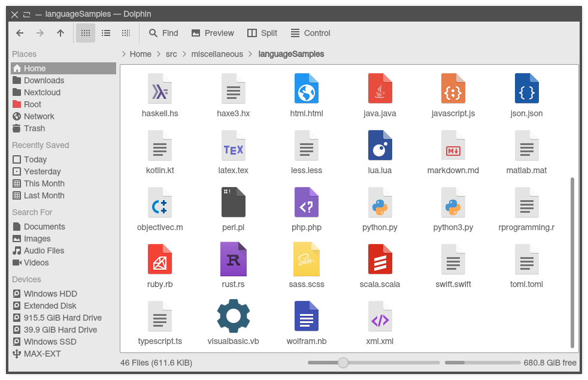Open the 915.5 GiB Hard Drive
Viewport: 588px width, 380px height.
tap(63, 318)
